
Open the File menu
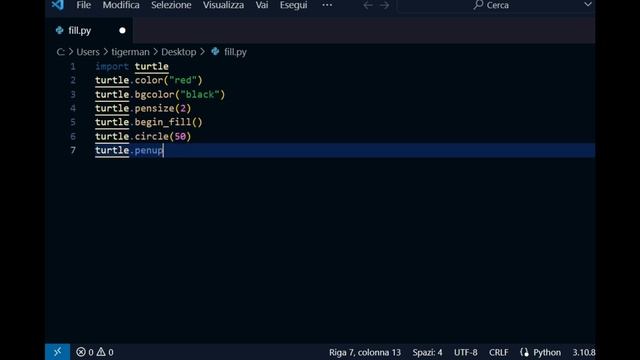(x=83, y=5)
